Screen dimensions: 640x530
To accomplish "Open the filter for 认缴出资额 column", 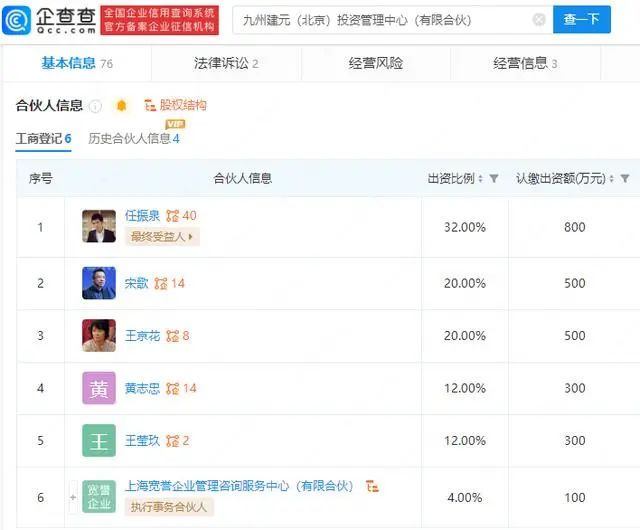I will pyautogui.click(x=625, y=179).
